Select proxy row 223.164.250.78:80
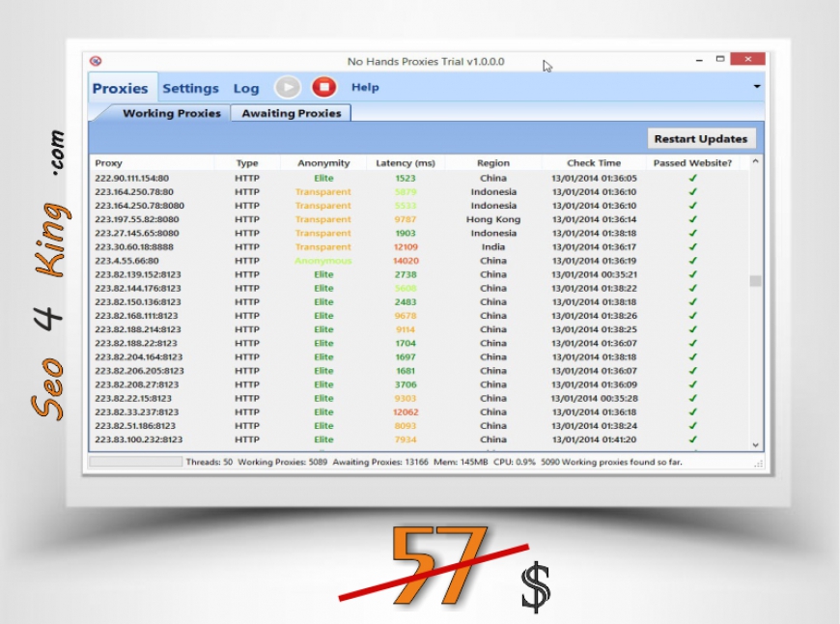 click(x=419, y=192)
